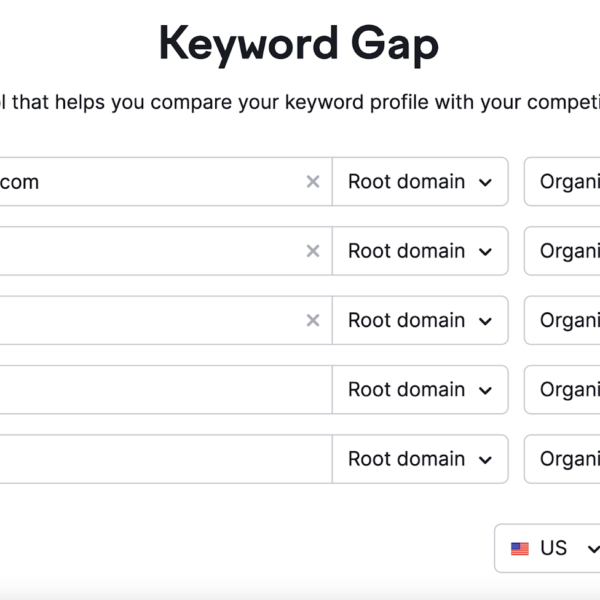Focus the empty fourth domain input field
Viewport: 600px width, 600px height.
[x=166, y=390]
